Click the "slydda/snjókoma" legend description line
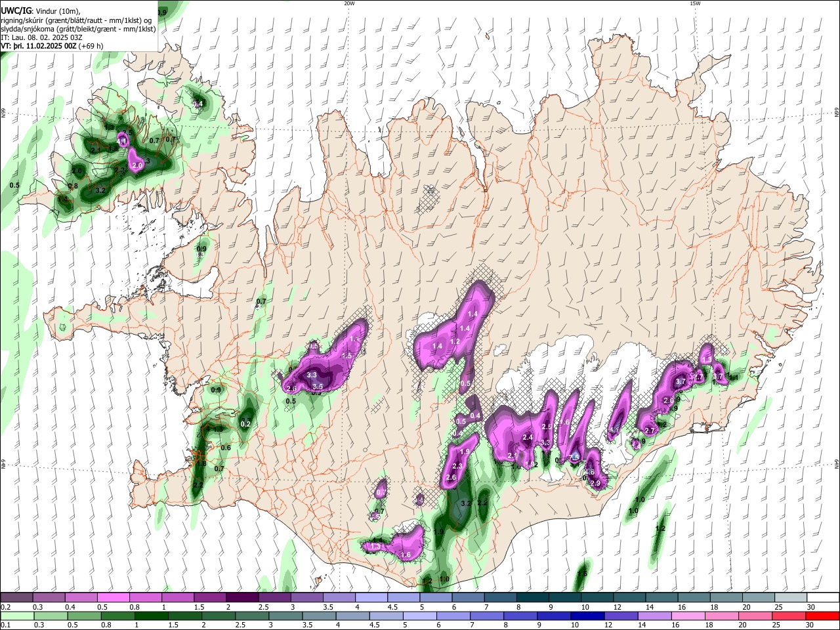 (x=78, y=29)
